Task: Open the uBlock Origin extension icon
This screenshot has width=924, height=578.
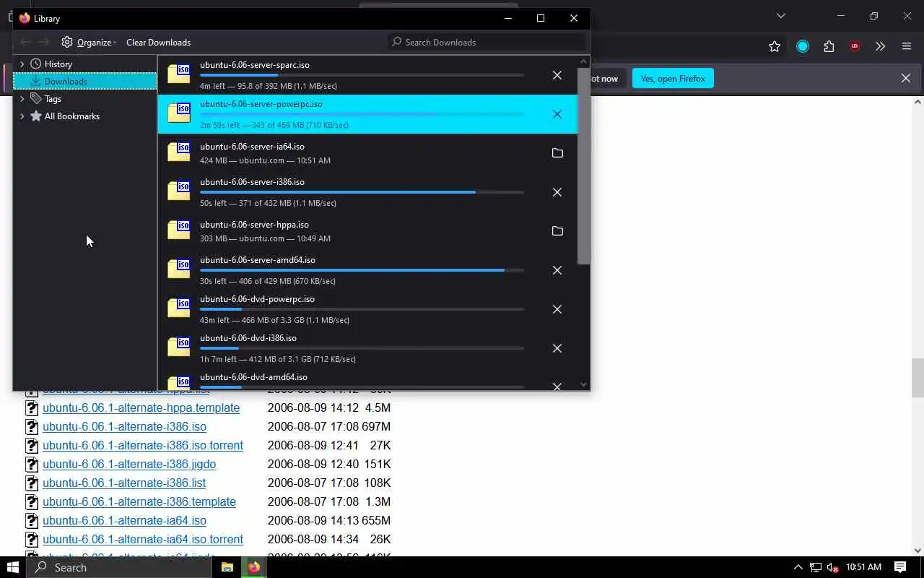Action: pyautogui.click(x=855, y=46)
